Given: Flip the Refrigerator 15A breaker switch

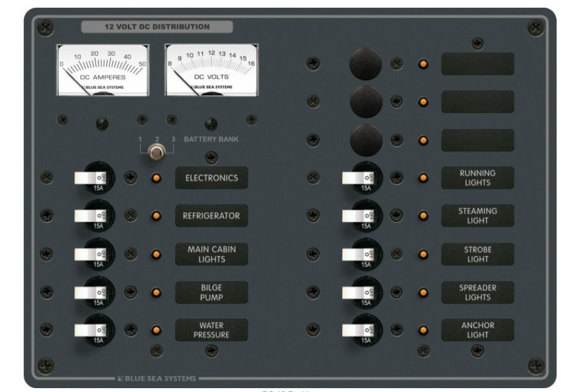Looking at the screenshot, I should [90, 216].
